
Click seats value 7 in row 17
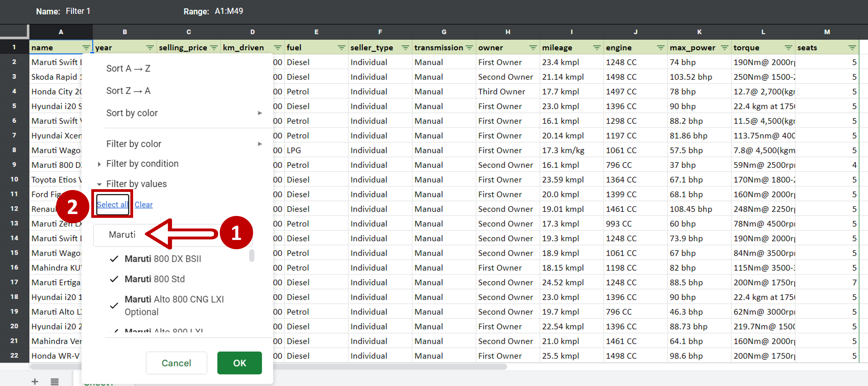point(827,282)
